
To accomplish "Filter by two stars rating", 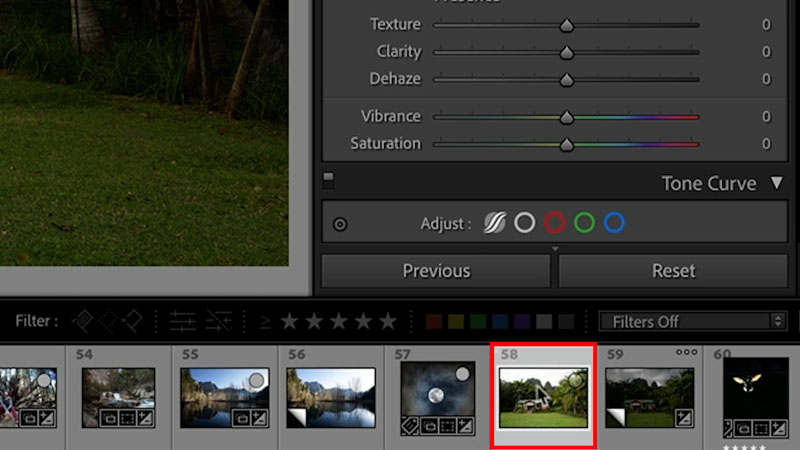I will pyautogui.click(x=314, y=321).
